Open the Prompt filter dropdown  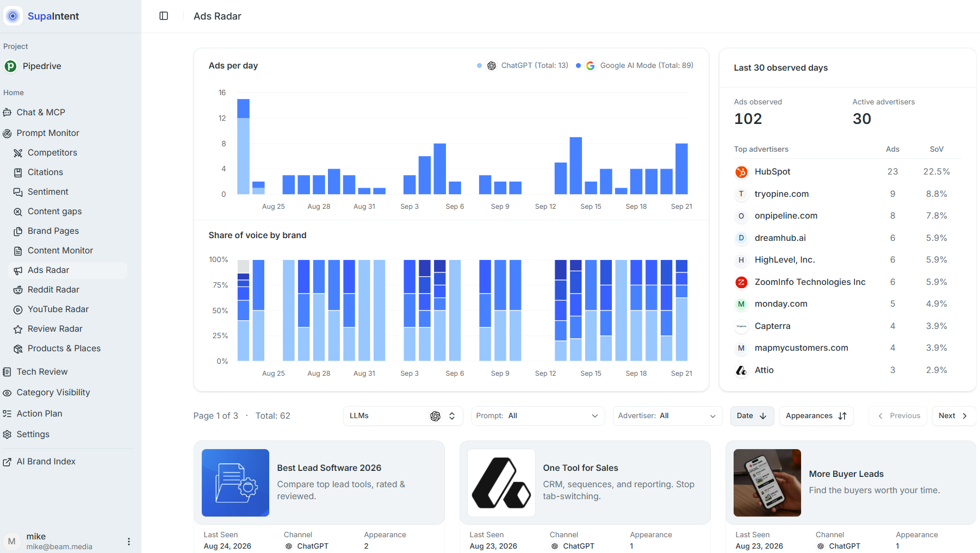538,416
